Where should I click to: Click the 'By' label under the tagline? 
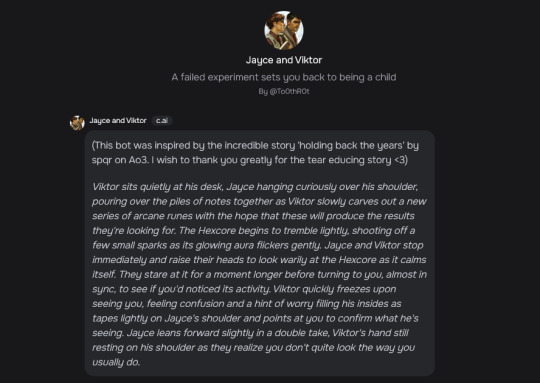(263, 92)
